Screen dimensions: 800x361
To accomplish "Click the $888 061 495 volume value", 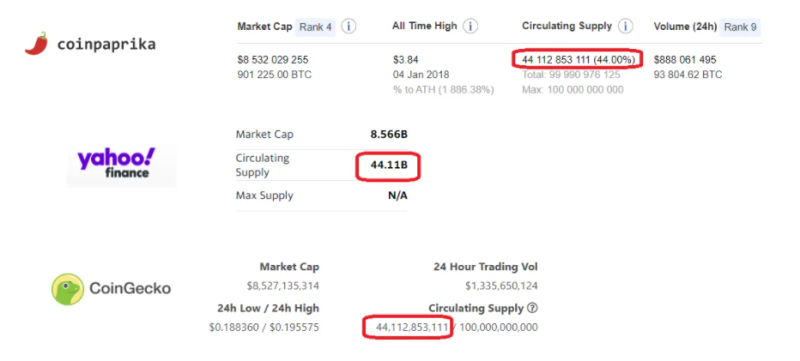I will (685, 60).
